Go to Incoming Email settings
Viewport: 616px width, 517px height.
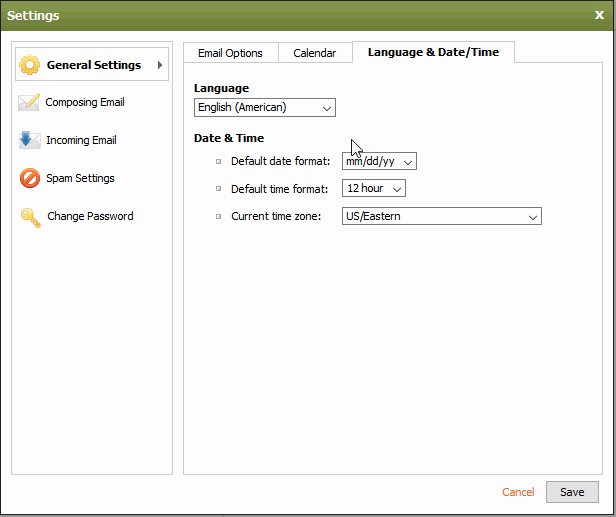[81, 140]
